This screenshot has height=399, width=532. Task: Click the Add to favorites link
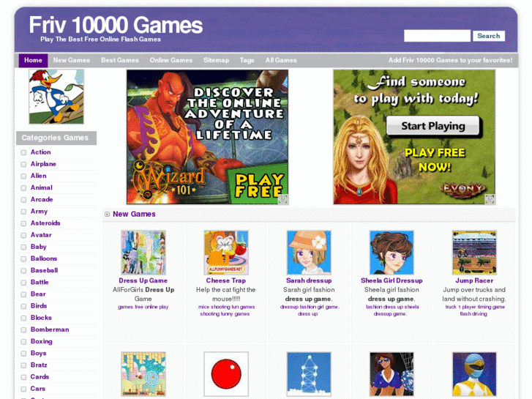pos(450,60)
